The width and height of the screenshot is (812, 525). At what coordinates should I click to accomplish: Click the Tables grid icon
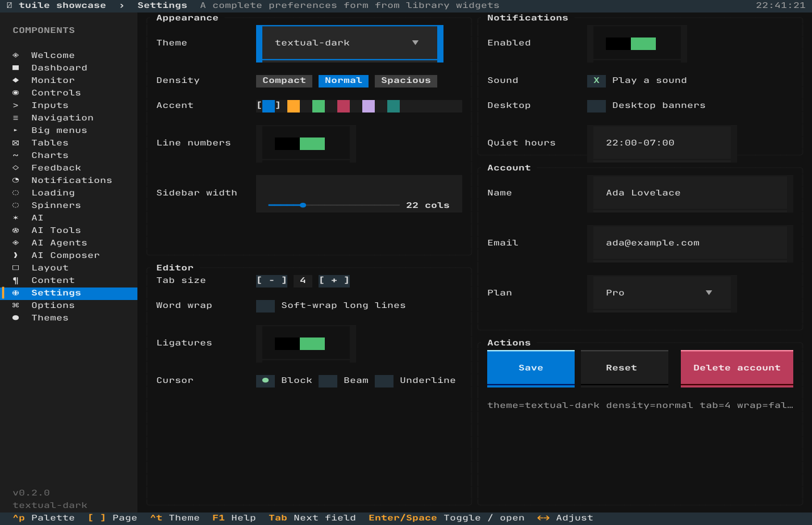point(16,143)
